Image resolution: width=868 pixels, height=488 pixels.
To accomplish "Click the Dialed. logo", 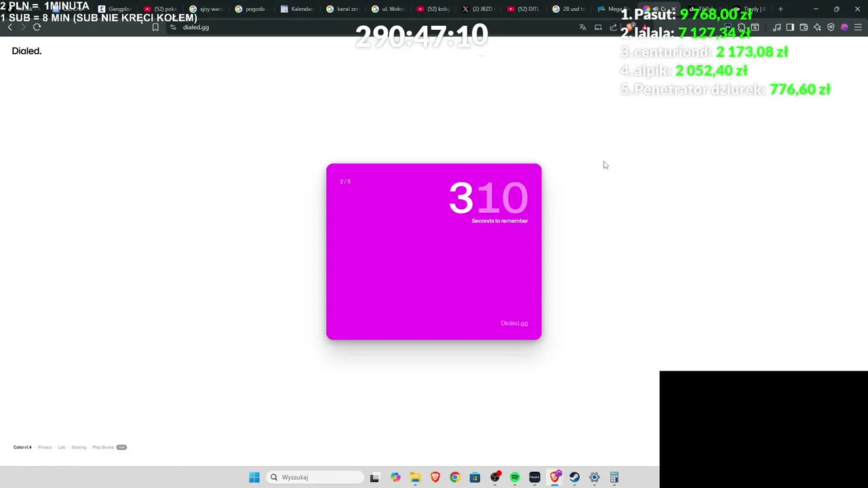I will tap(26, 51).
